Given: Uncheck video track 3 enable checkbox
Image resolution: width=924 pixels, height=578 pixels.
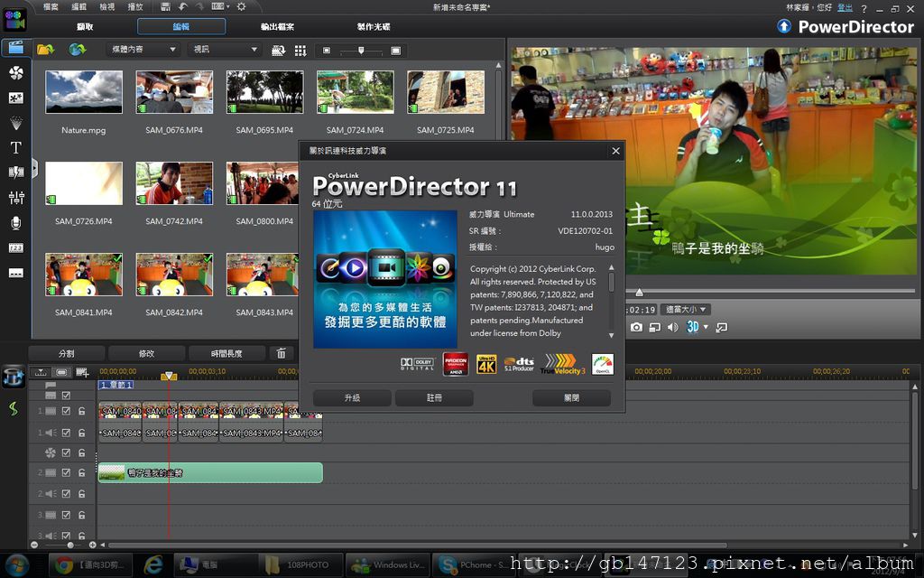Looking at the screenshot, I should click(x=66, y=515).
